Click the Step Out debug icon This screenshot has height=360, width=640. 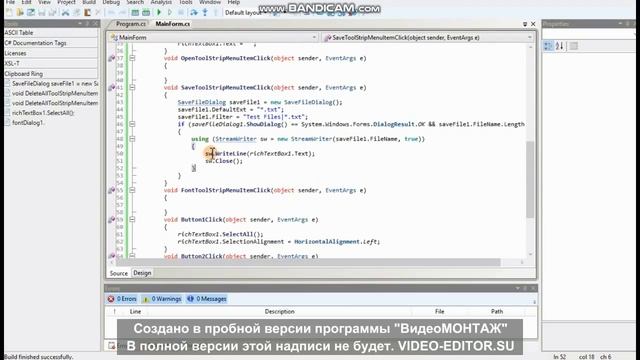point(216,13)
